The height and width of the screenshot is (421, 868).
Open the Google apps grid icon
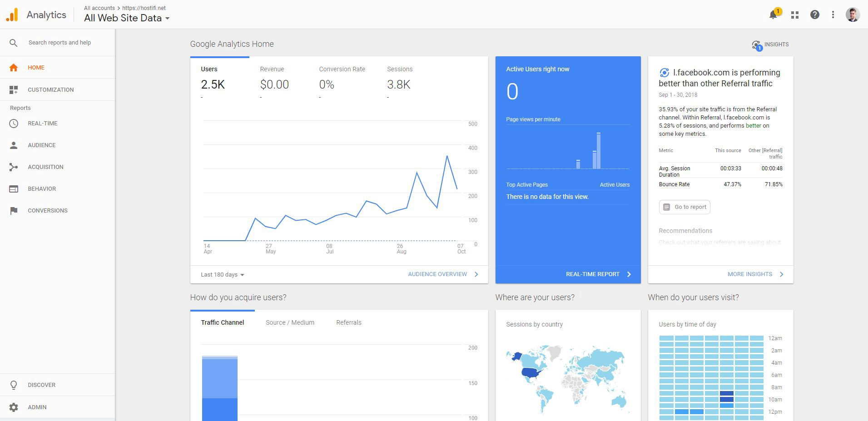[x=794, y=15]
